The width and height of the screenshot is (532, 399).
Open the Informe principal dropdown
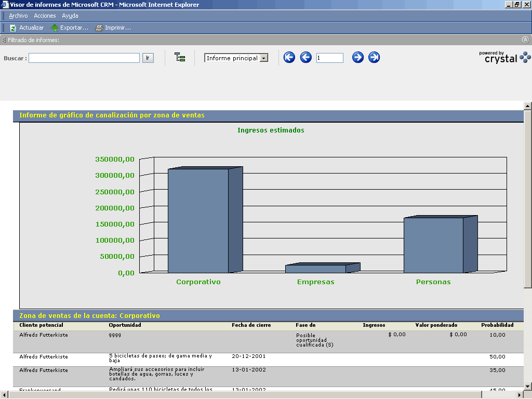pyautogui.click(x=263, y=58)
